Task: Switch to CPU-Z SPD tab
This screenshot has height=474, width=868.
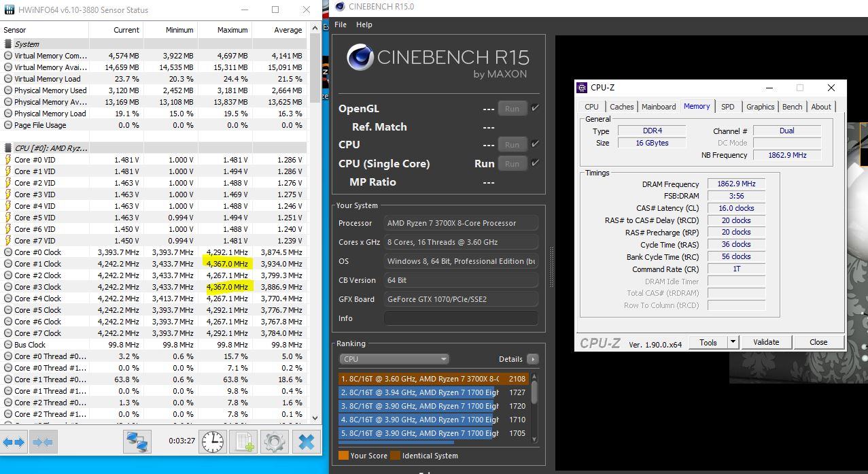Action: point(728,107)
